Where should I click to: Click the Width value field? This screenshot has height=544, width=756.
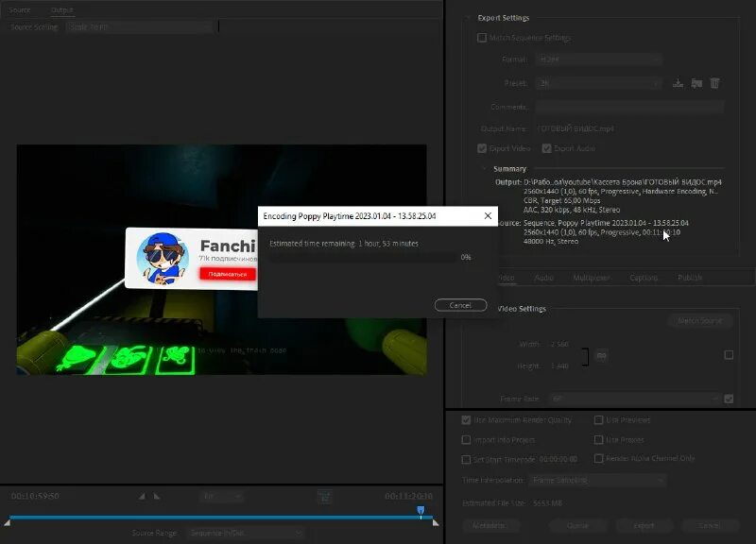(x=559, y=345)
